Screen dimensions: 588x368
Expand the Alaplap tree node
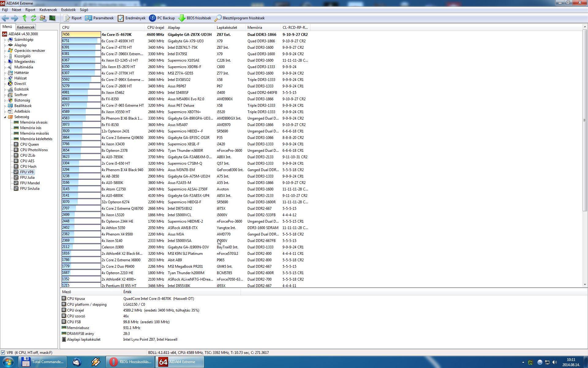tap(5, 45)
